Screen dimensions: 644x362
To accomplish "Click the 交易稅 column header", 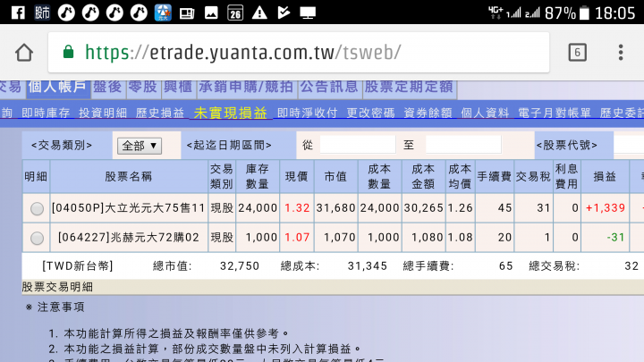I will [533, 177].
